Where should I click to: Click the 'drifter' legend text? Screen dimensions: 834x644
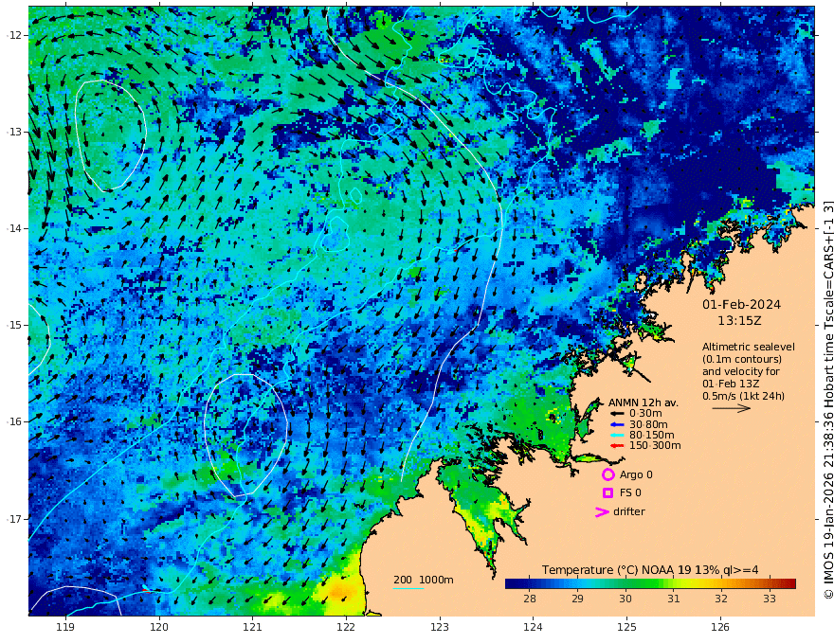[x=629, y=511]
